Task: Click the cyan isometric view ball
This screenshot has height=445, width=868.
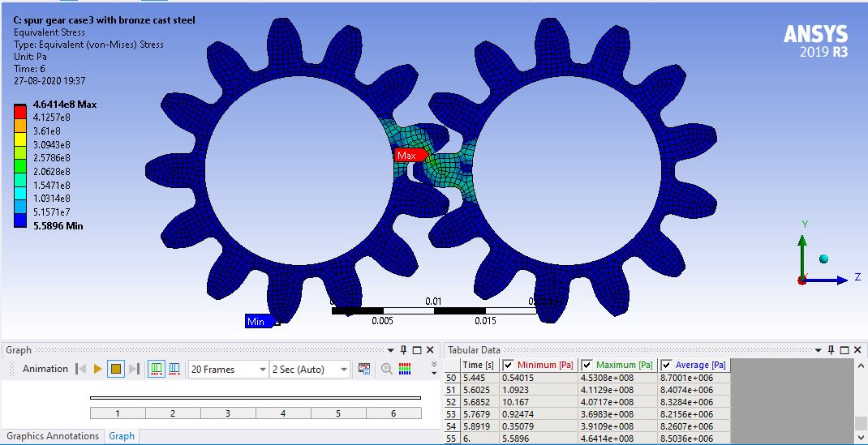Action: (823, 259)
